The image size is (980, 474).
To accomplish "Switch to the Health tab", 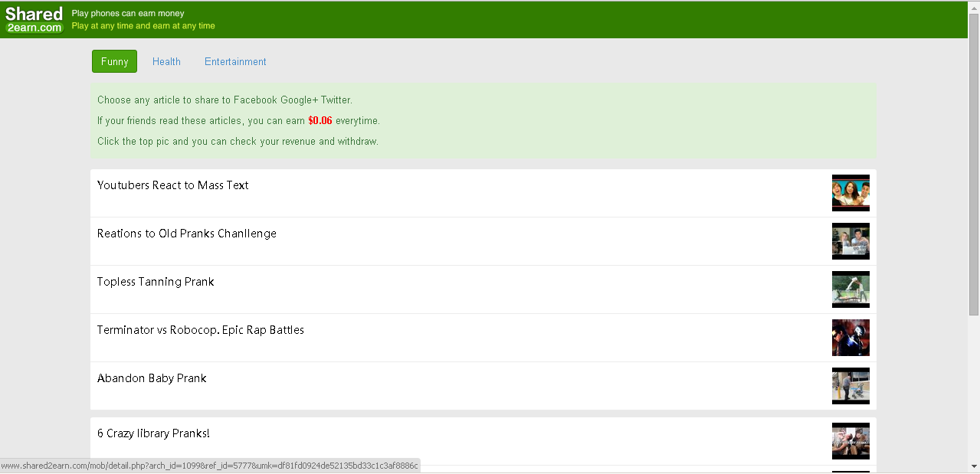I will (x=166, y=61).
